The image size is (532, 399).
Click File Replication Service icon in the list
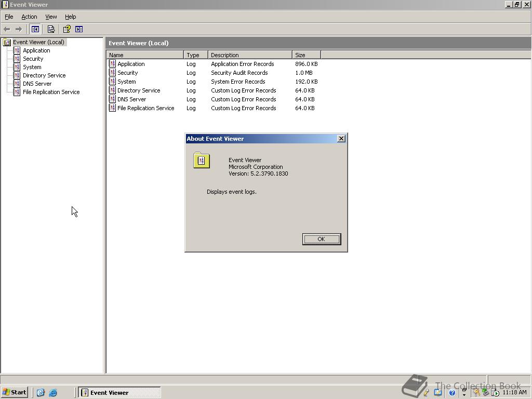(112, 108)
